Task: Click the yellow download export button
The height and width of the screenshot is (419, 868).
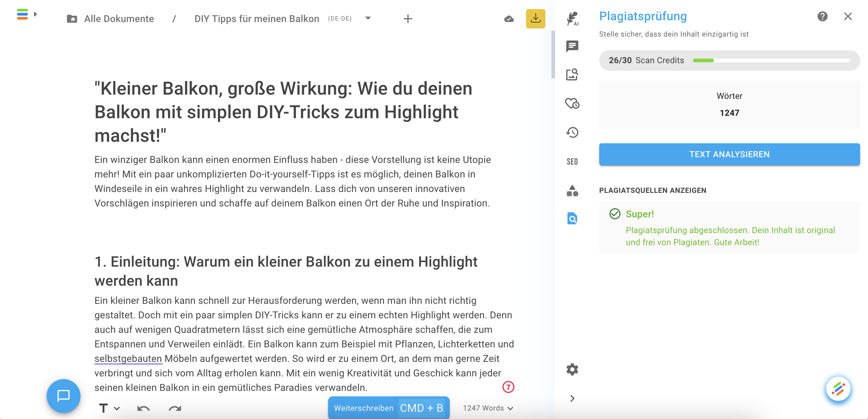Action: (x=535, y=18)
